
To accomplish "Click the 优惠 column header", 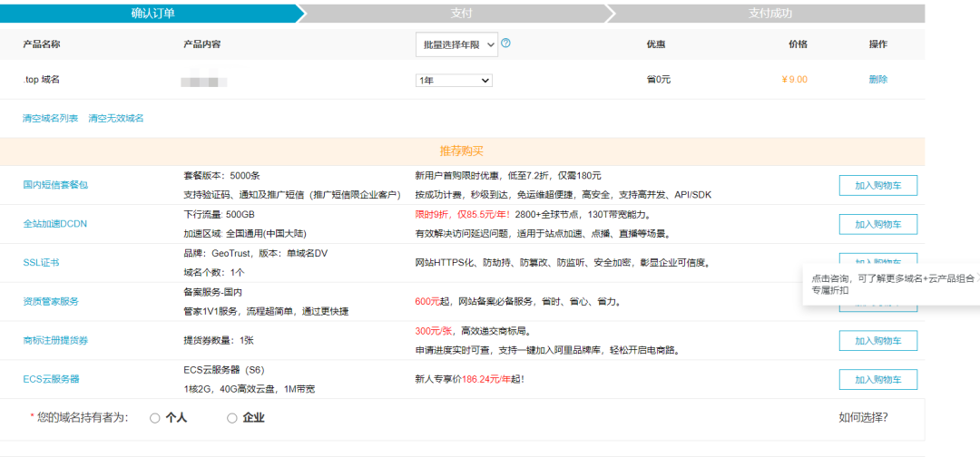I will coord(656,44).
